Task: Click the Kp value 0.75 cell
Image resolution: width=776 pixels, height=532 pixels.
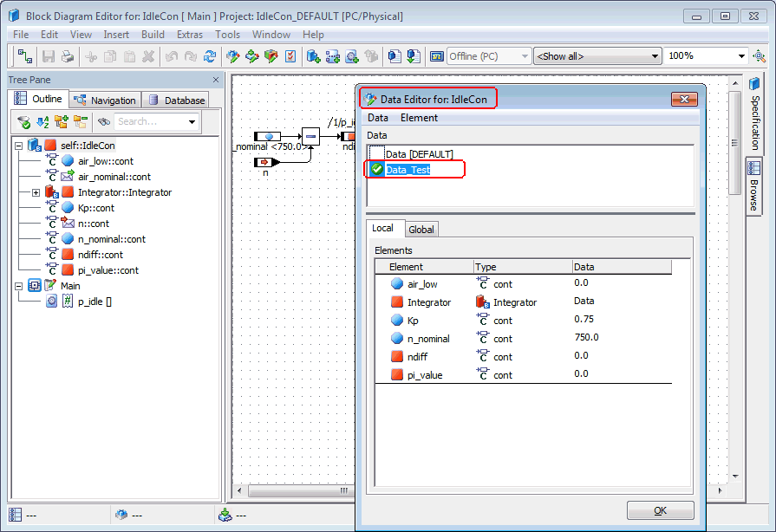Action: [x=584, y=319]
